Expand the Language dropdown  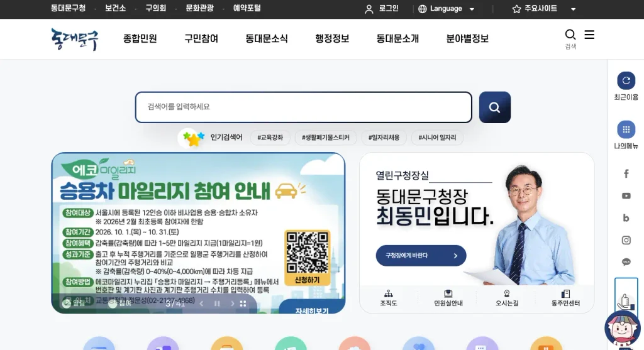click(x=472, y=9)
